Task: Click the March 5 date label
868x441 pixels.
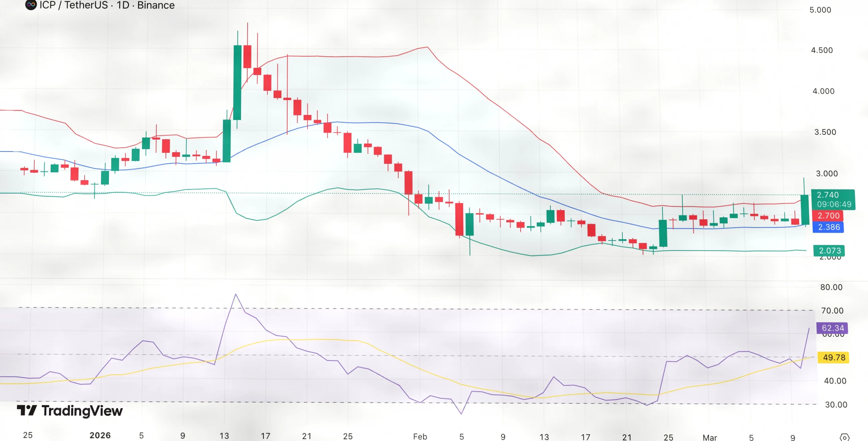Action: click(x=751, y=437)
